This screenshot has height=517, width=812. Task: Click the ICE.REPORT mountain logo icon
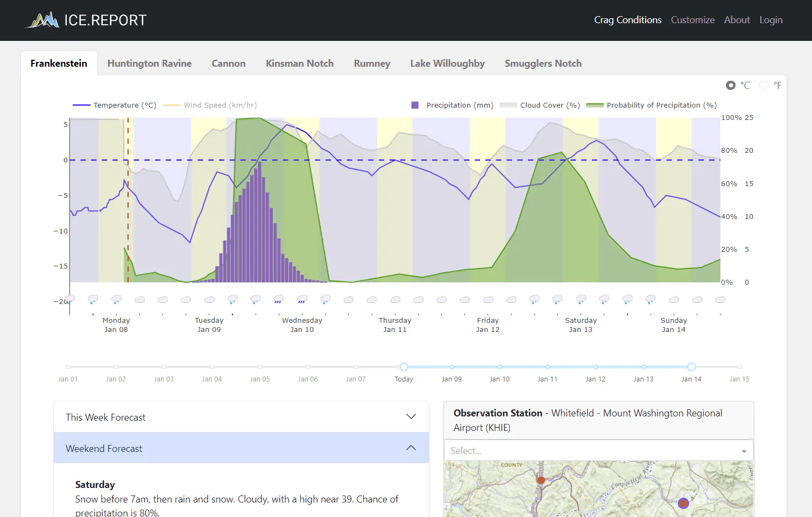tap(44, 20)
